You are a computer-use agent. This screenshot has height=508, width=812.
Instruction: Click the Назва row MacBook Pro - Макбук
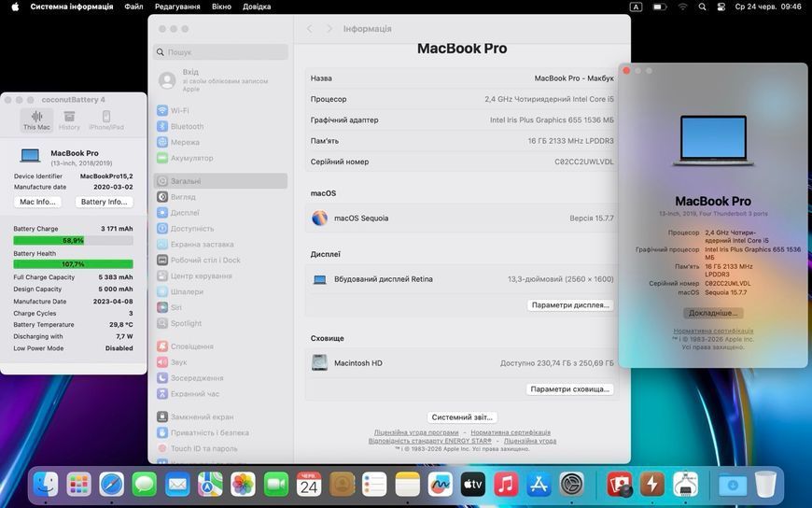pos(462,78)
